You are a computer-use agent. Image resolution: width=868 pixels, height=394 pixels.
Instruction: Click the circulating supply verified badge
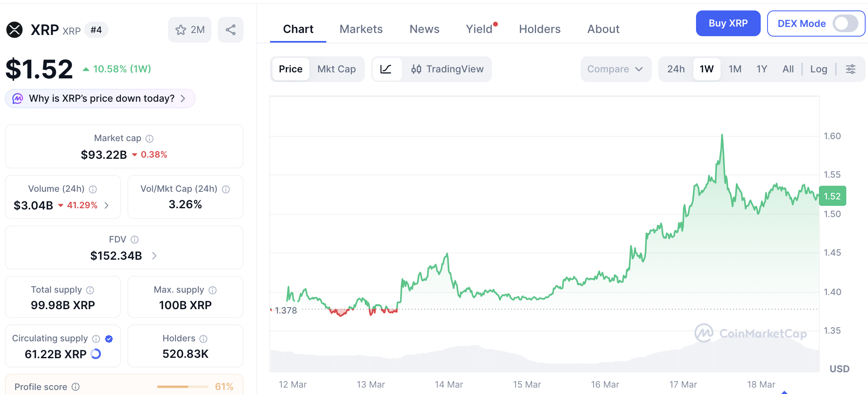point(109,339)
